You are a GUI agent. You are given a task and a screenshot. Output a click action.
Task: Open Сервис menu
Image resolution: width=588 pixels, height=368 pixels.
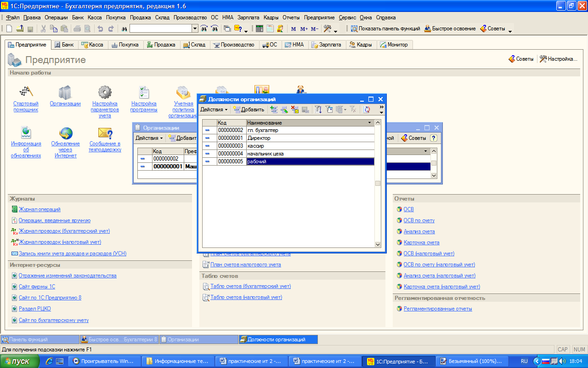tap(347, 17)
